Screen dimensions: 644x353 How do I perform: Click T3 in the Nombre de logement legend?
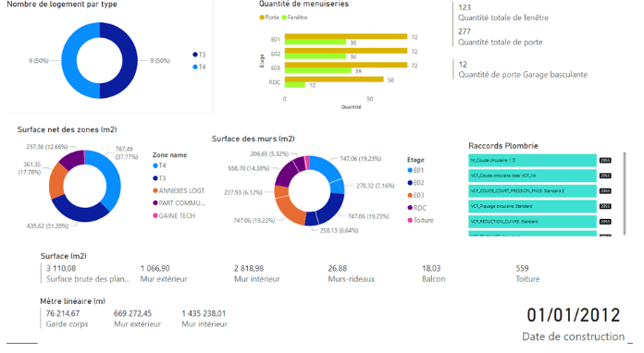coord(199,55)
